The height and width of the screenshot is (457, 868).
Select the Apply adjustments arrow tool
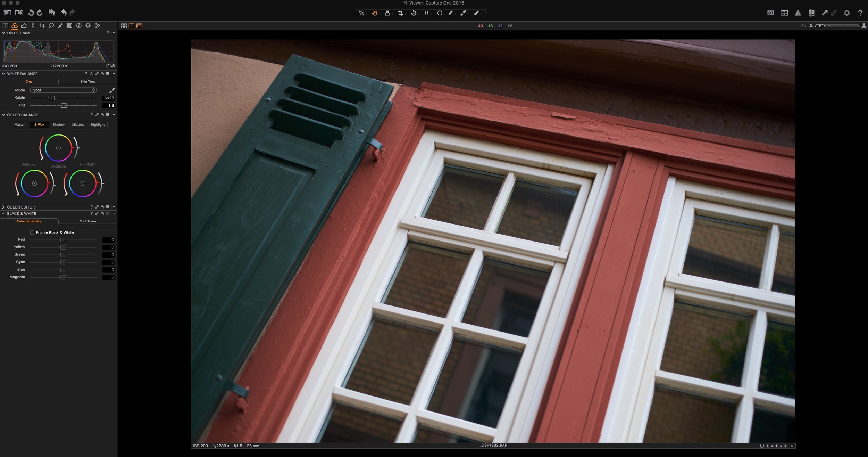click(476, 13)
